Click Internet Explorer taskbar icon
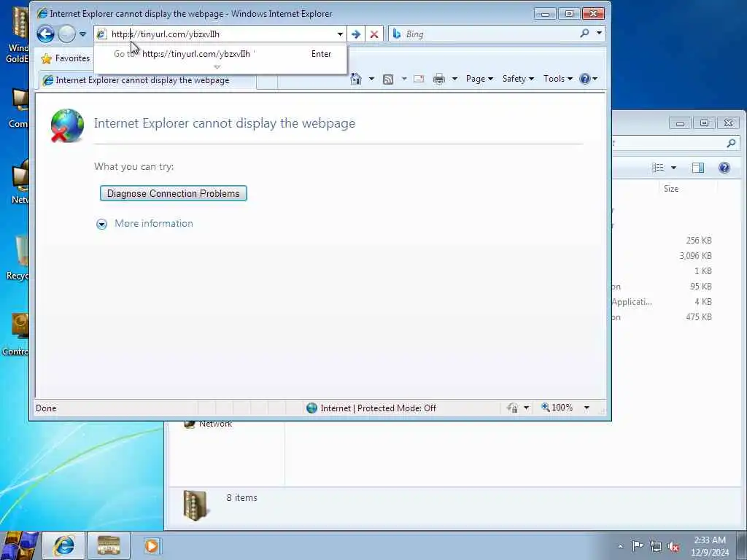This screenshot has width=747, height=560. 63,545
